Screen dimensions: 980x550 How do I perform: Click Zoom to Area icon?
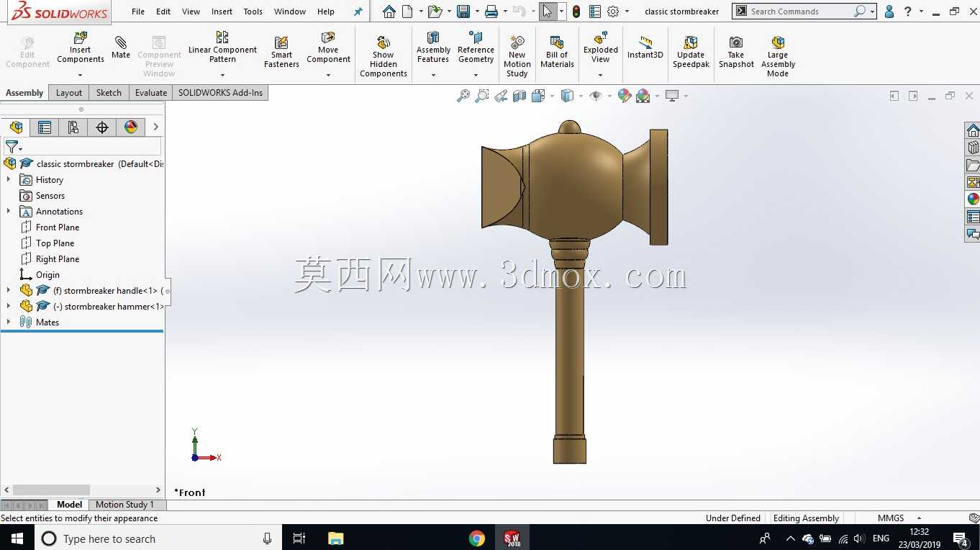[482, 96]
